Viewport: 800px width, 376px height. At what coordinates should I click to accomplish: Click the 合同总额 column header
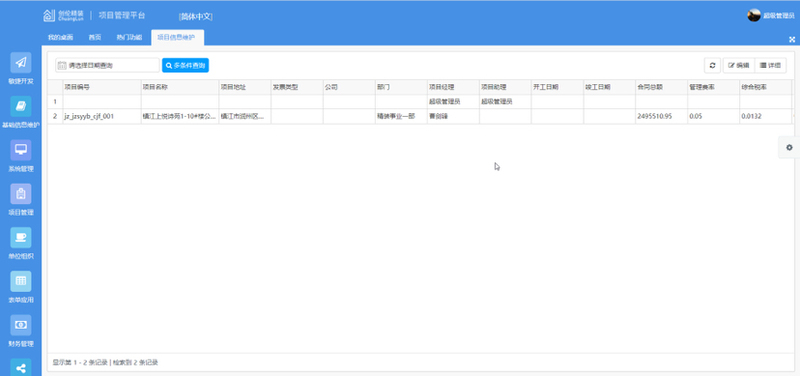click(x=661, y=87)
